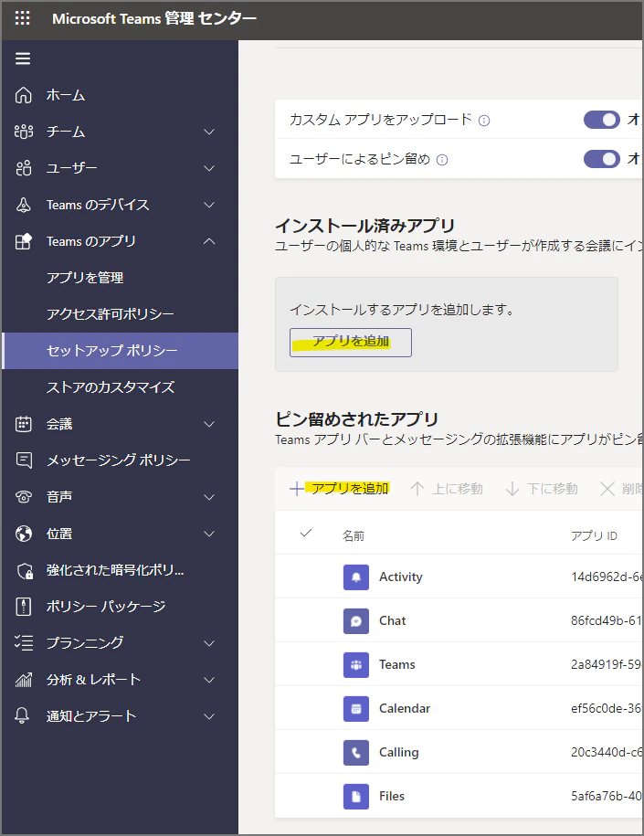Click the プランニング checklist icon

point(23,643)
